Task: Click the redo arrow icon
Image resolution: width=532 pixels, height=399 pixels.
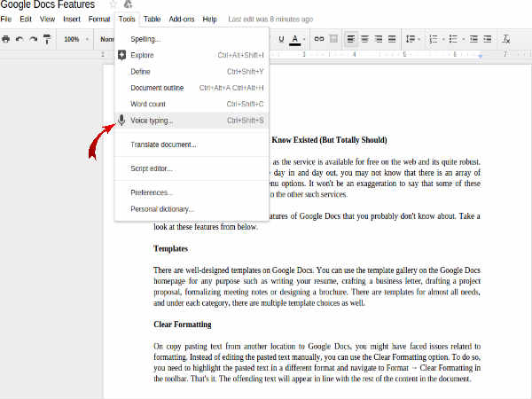Action: pyautogui.click(x=34, y=39)
